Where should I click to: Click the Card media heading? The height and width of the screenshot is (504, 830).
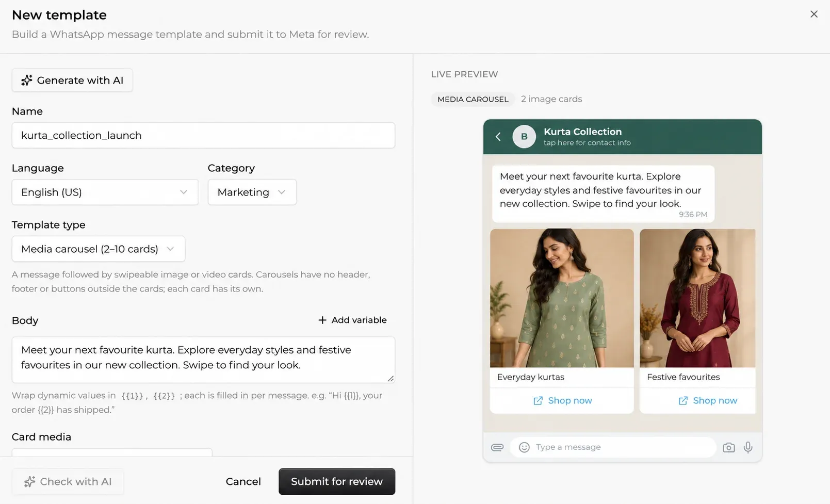(41, 437)
